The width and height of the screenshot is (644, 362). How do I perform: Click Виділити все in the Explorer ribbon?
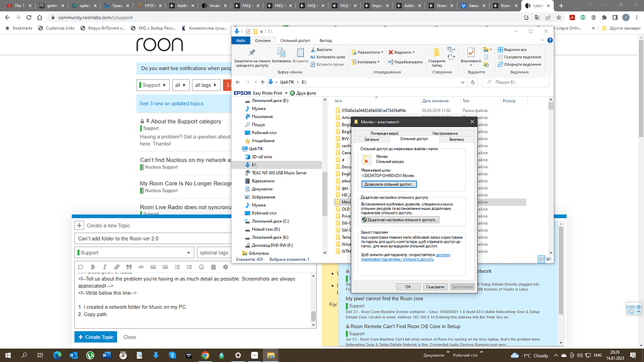tap(512, 50)
